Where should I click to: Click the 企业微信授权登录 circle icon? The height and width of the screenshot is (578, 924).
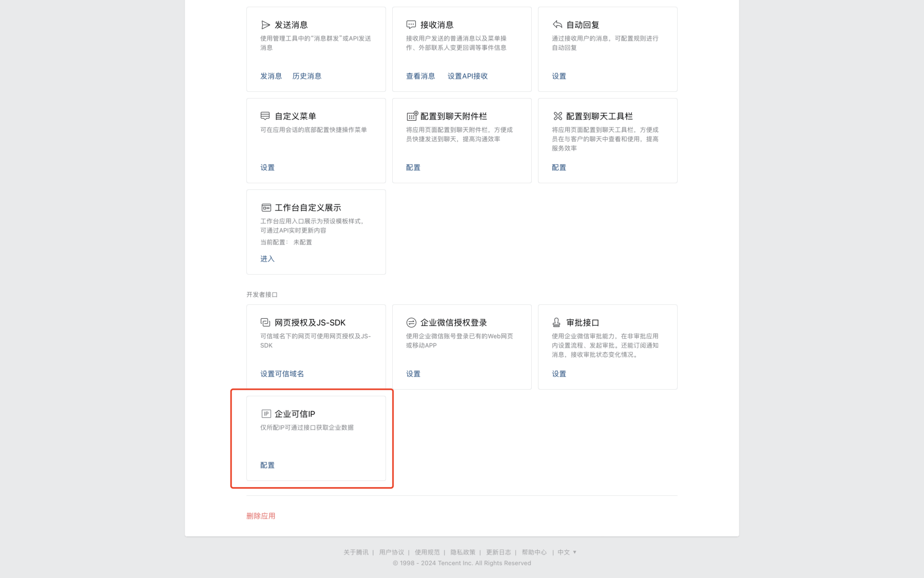coord(411,322)
